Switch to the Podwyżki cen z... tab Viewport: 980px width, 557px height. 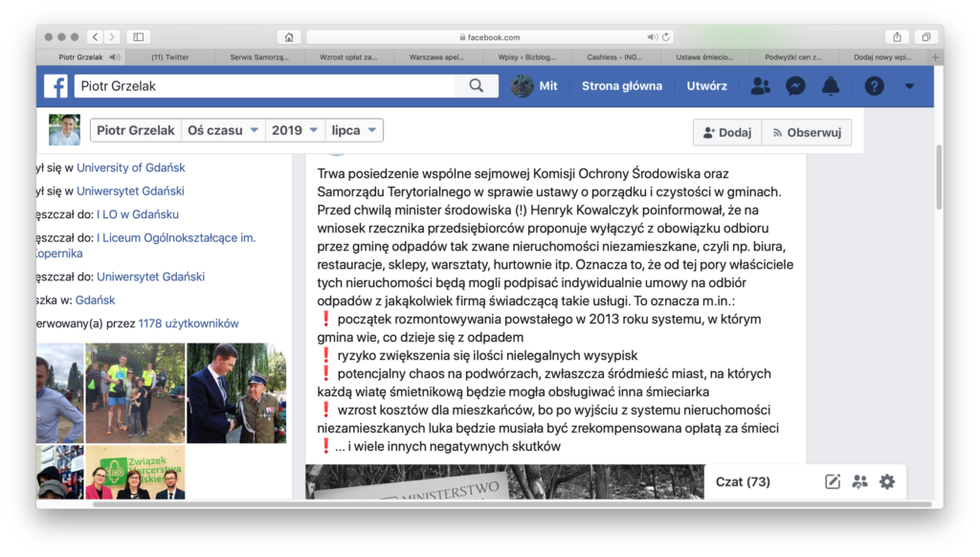(x=793, y=56)
